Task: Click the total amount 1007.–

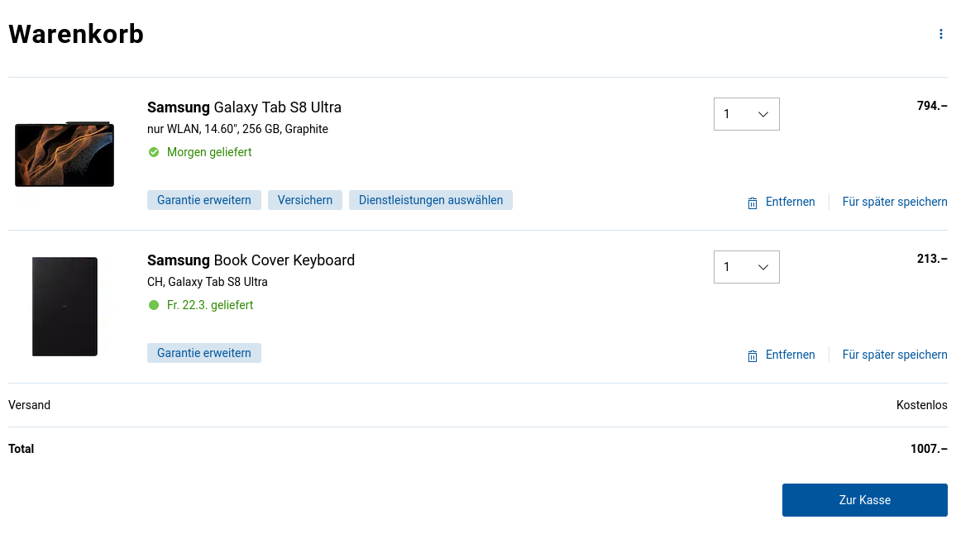Action: point(929,450)
